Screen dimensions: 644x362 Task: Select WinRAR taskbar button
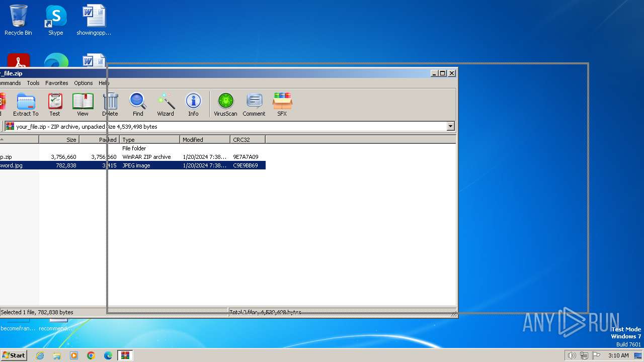(x=125, y=355)
